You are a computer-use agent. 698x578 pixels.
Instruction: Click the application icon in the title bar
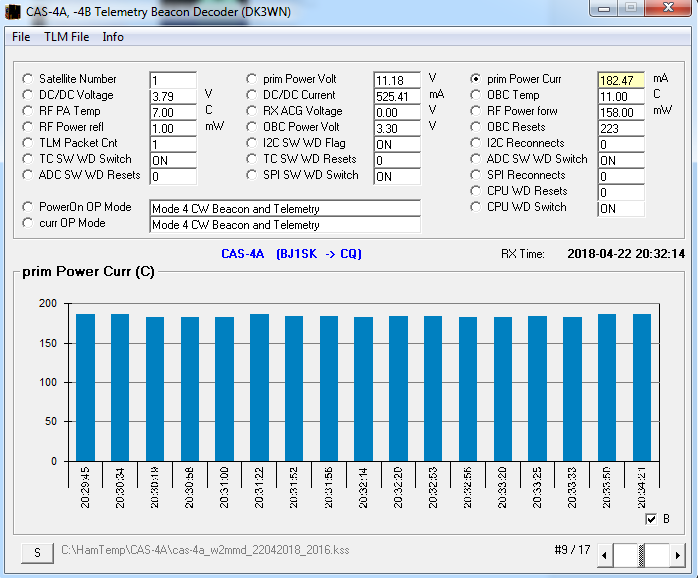click(13, 11)
